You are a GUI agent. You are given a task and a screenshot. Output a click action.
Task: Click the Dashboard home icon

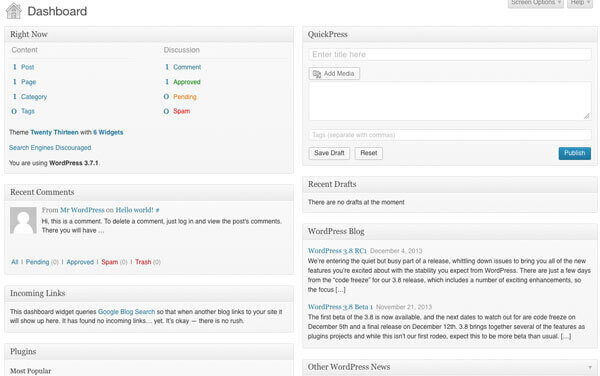[13, 11]
